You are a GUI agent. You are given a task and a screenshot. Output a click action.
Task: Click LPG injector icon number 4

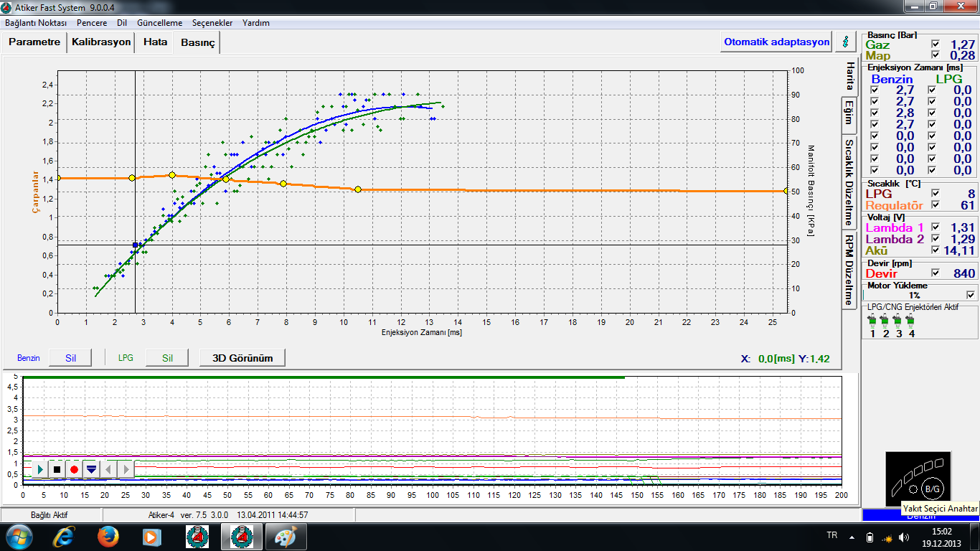[x=911, y=321]
